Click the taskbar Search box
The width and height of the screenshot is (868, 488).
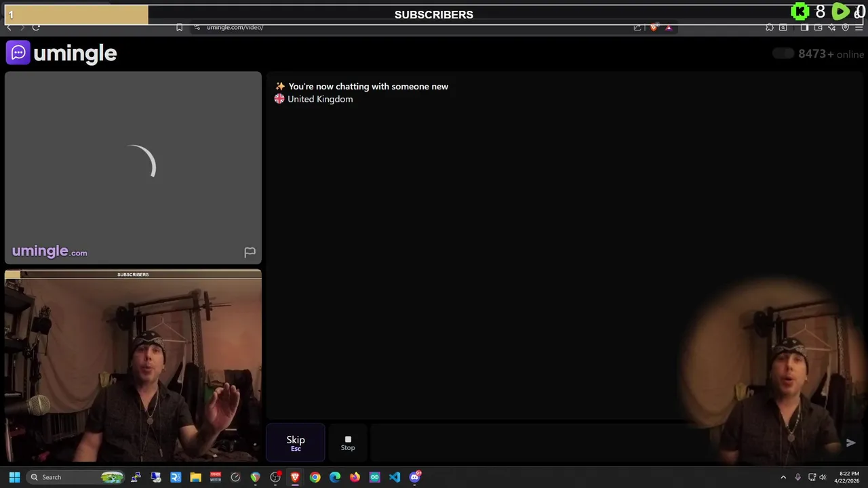click(76, 477)
